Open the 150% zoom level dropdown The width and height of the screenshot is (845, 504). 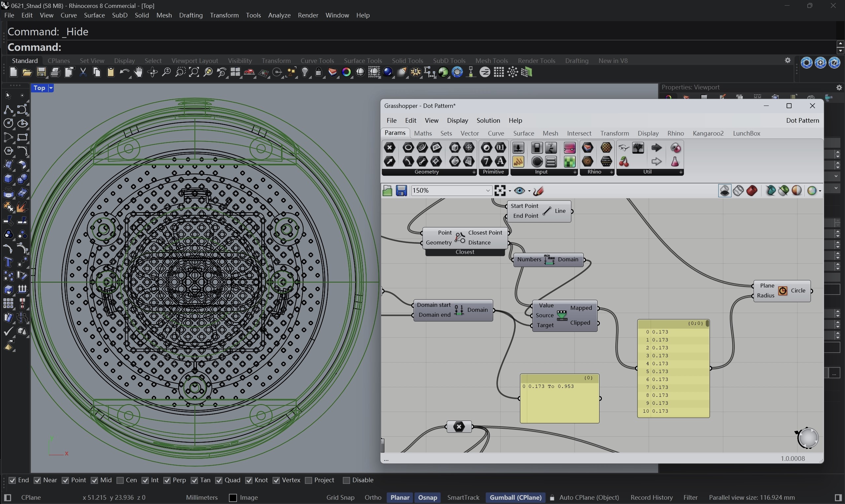[x=488, y=191]
